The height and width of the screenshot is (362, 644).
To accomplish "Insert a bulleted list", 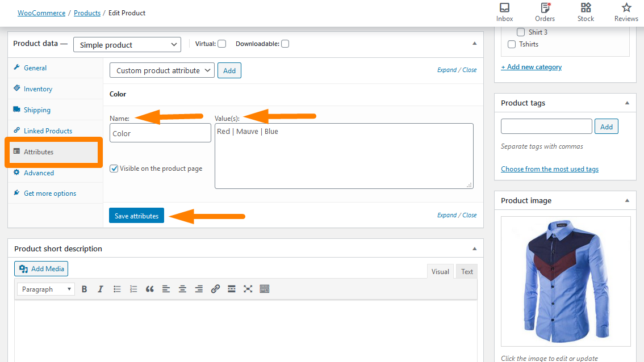I will point(117,289).
